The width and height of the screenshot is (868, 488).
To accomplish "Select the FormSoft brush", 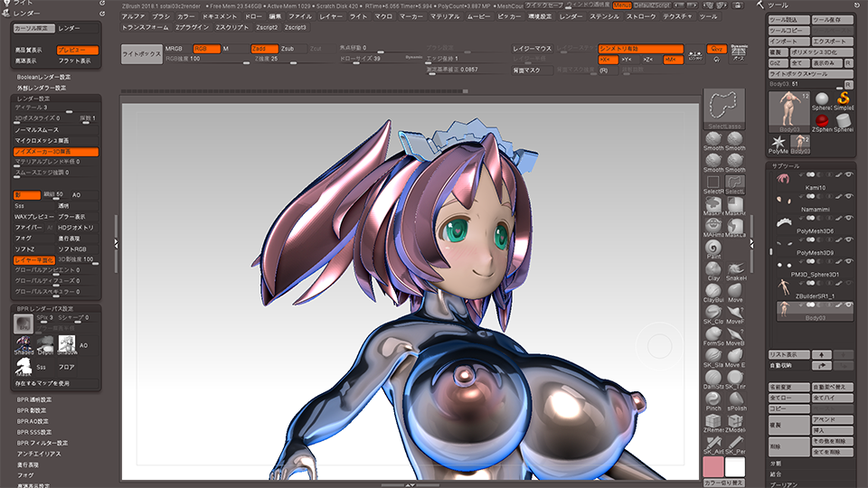I will (x=713, y=335).
